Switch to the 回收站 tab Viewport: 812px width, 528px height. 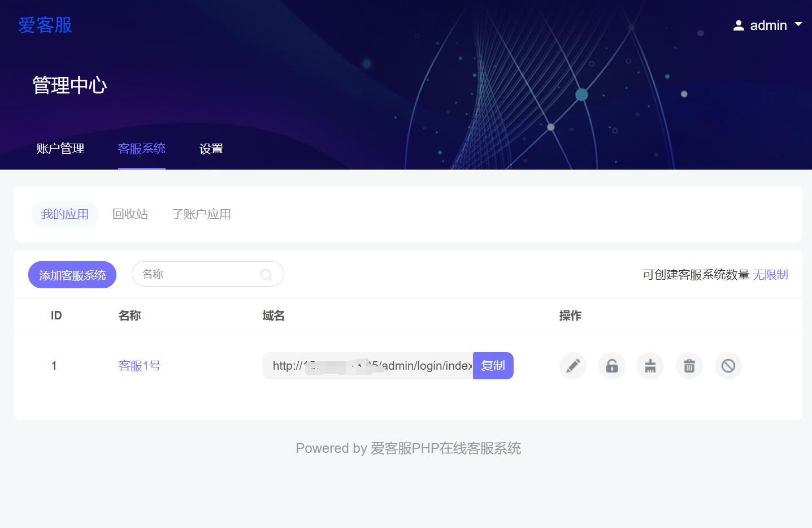130,214
